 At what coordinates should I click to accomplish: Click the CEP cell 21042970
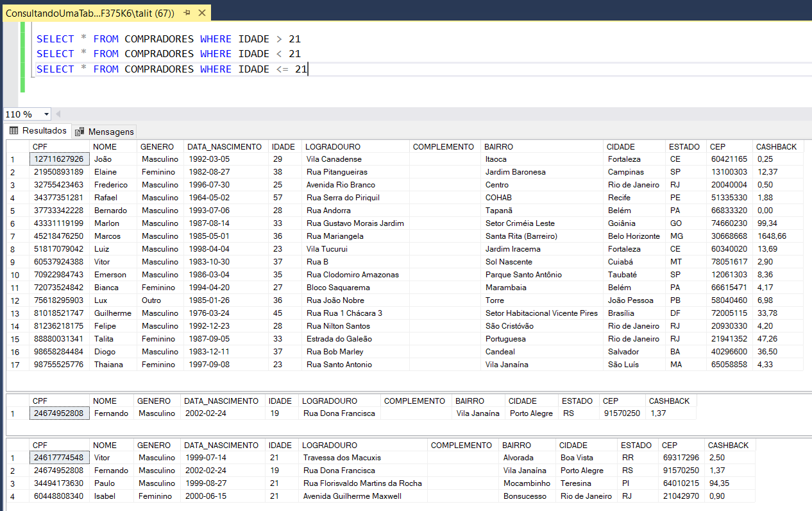point(682,496)
